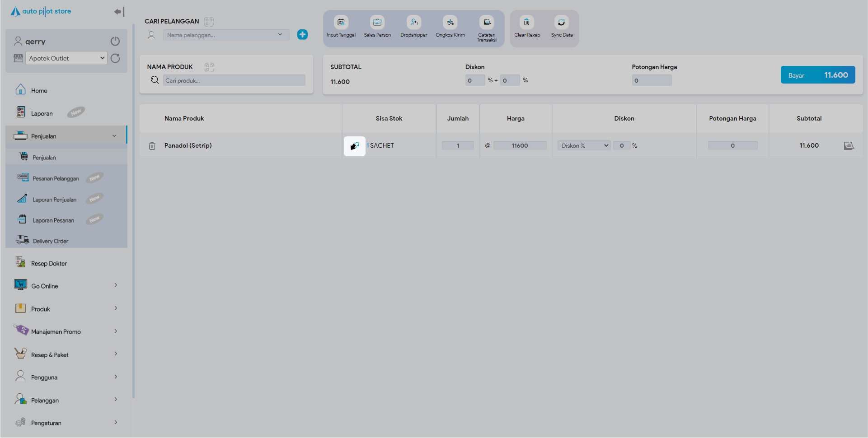Click the Clear Rekap trash icon
868x438 pixels.
tap(526, 23)
